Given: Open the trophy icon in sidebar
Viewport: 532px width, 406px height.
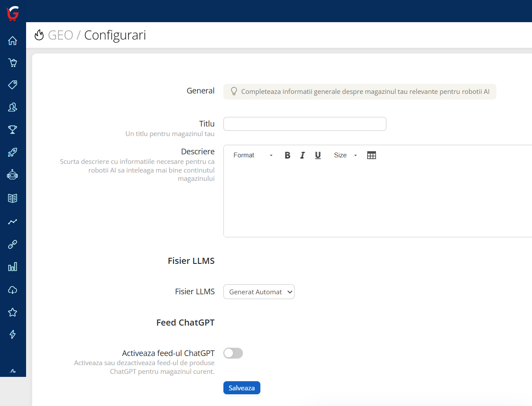Looking at the screenshot, I should [13, 130].
